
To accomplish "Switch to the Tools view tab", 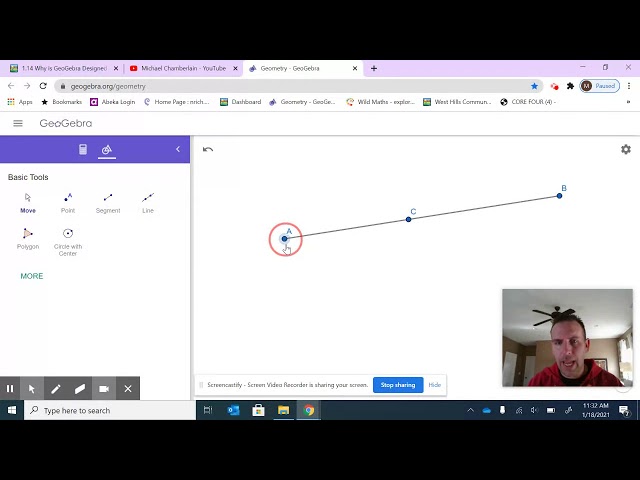I will 107,149.
